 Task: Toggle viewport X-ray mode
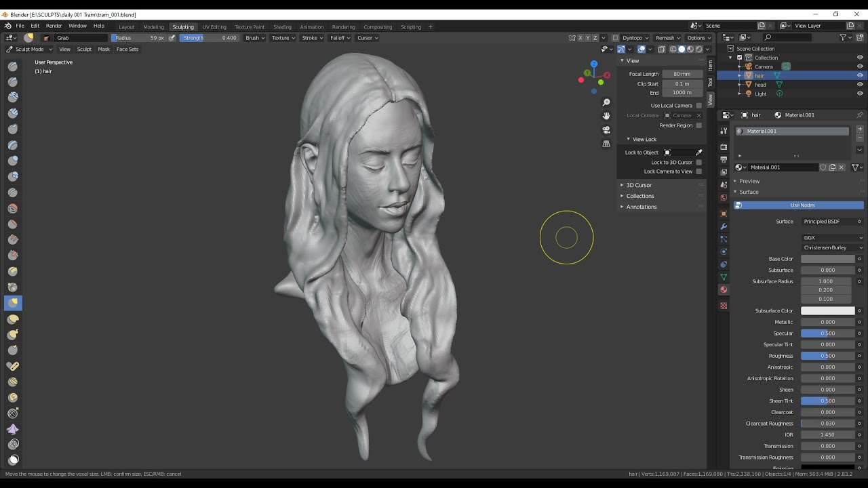click(662, 49)
